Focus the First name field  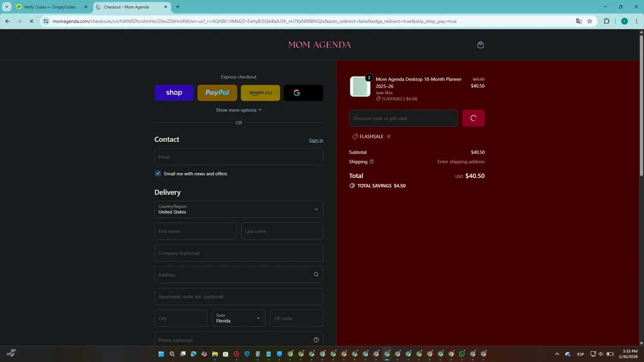[195, 231]
